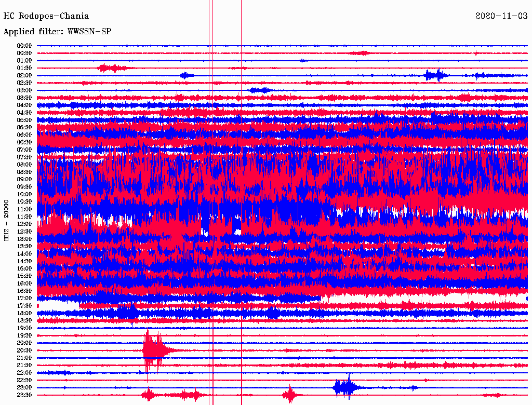Select the 12:00 time label
Image resolution: width=532 pixels, height=405 pixels.
(x=24, y=224)
